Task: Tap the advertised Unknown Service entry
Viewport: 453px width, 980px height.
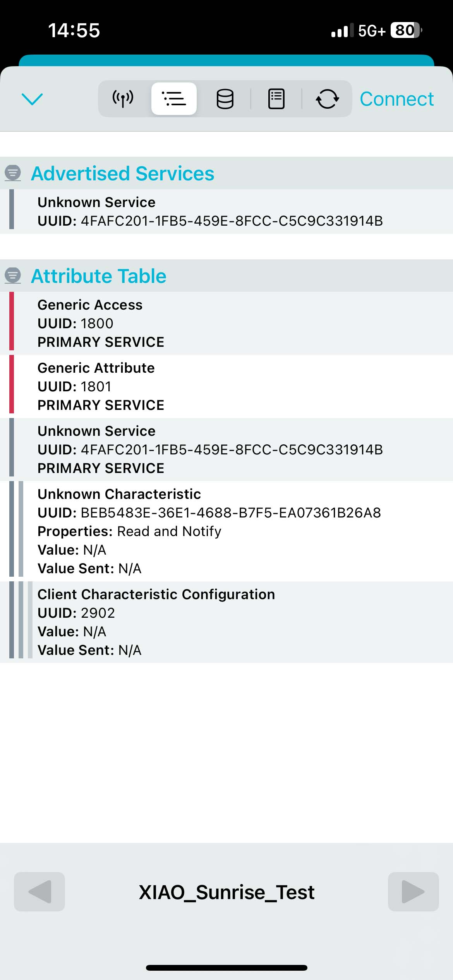Action: 226,211
